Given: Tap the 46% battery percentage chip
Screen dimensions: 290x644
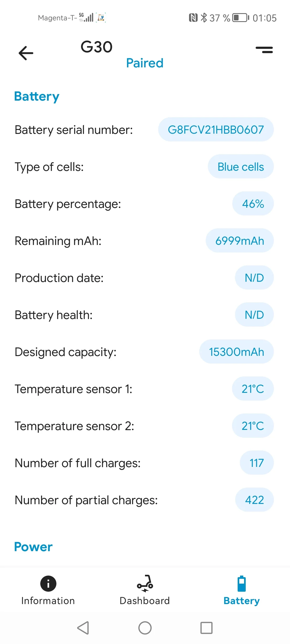Looking at the screenshot, I should click(253, 204).
